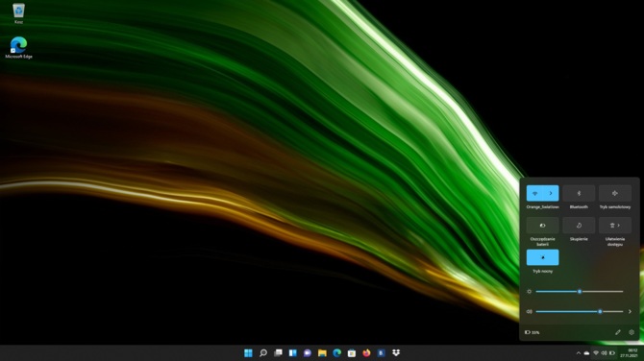Toggle Wi-Fi off in quick settings
644x361 pixels.
coord(534,193)
